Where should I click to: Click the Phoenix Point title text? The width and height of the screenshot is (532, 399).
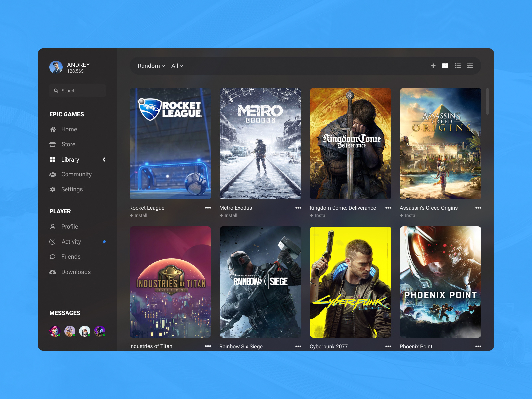(416, 346)
